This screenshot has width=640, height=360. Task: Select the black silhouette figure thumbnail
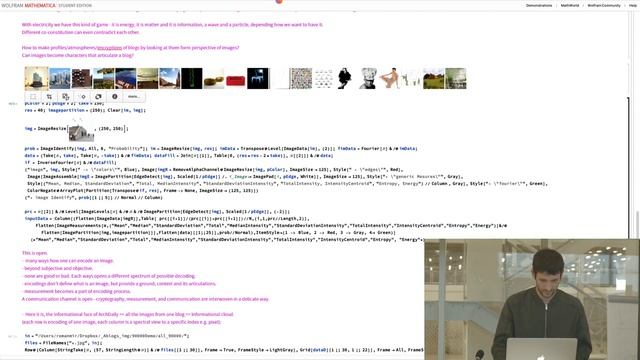(x=344, y=78)
